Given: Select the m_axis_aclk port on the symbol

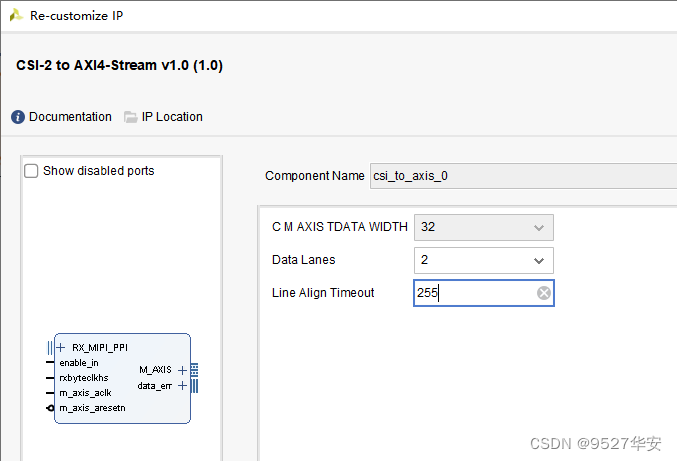Looking at the screenshot, I should 85,393.
